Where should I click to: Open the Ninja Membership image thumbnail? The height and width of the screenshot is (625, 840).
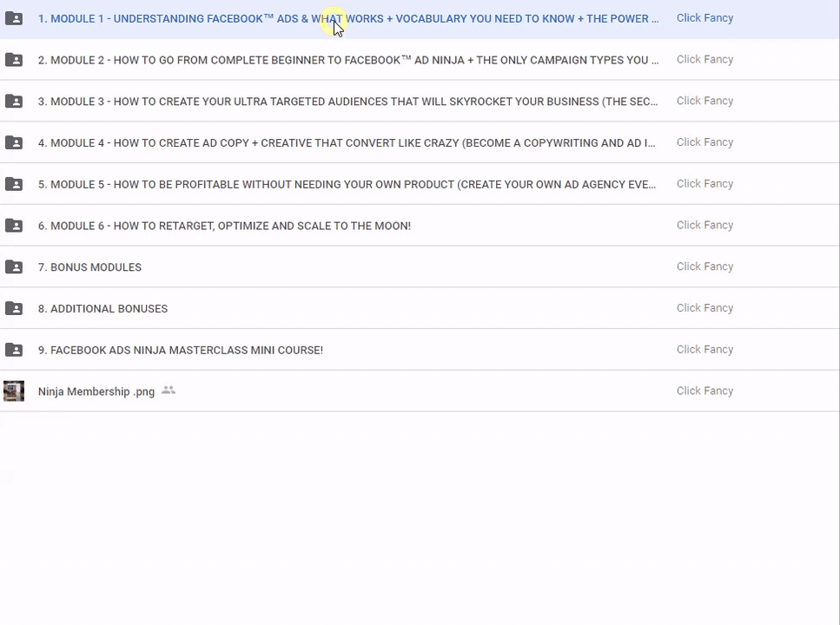click(14, 391)
